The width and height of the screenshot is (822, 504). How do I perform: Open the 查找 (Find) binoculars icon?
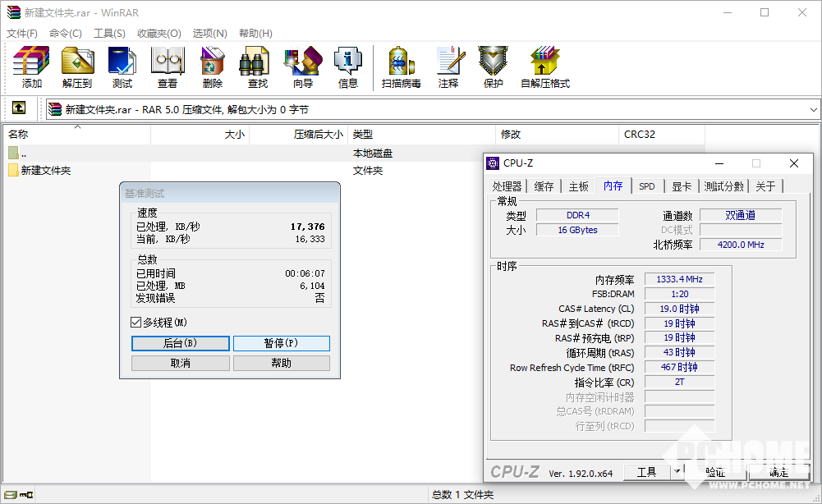point(257,67)
